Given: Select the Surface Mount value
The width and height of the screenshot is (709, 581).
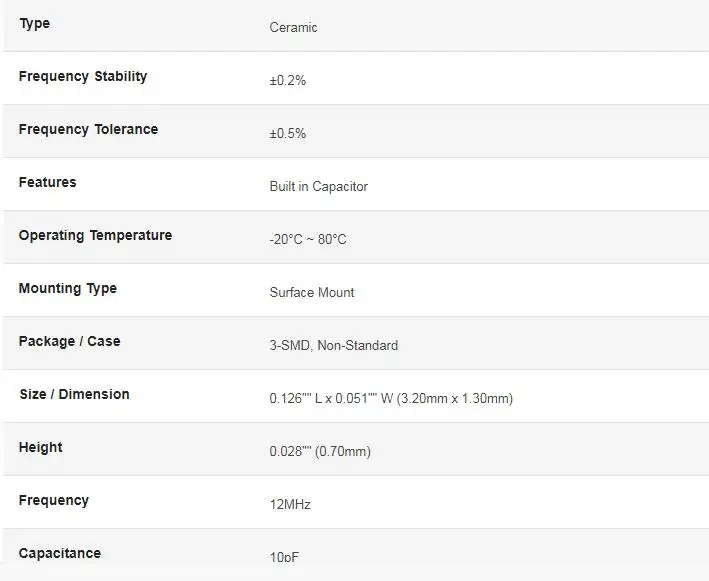Looking at the screenshot, I should (x=311, y=293).
